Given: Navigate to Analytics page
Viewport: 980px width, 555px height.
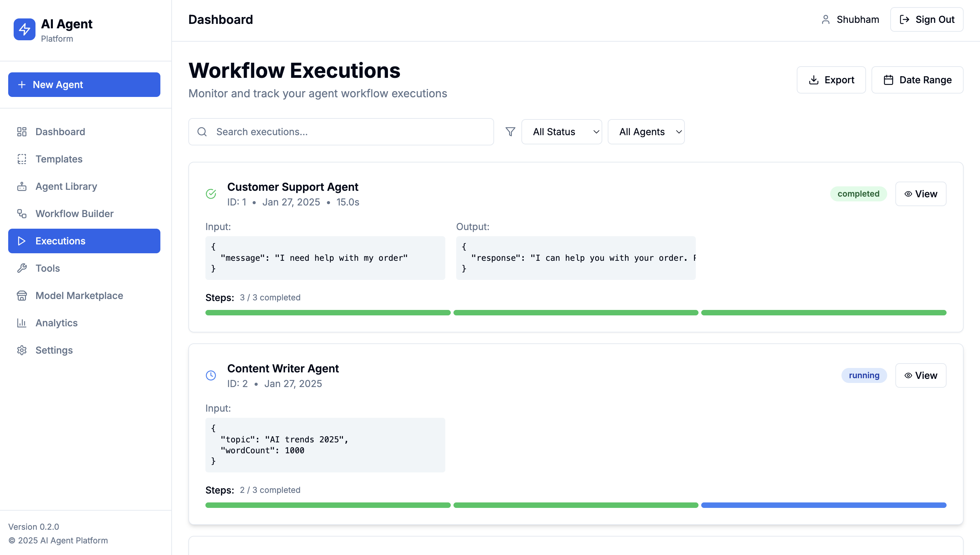Looking at the screenshot, I should pos(56,323).
